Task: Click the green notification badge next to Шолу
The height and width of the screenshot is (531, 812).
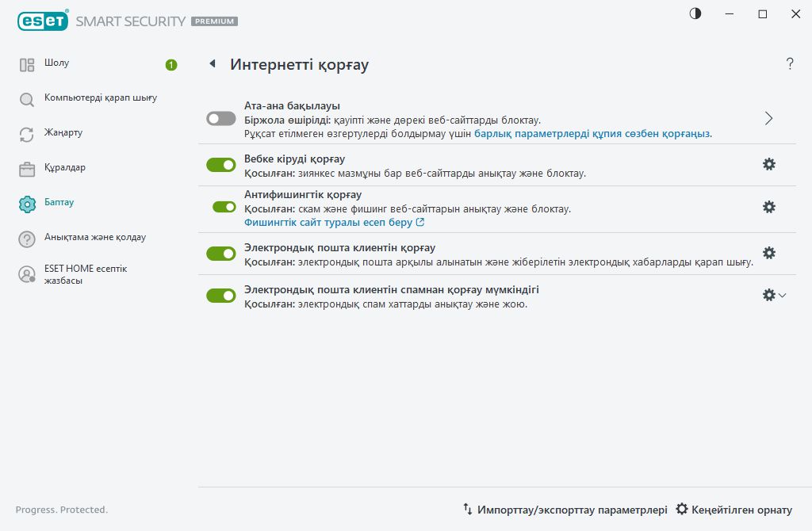Action: coord(171,65)
